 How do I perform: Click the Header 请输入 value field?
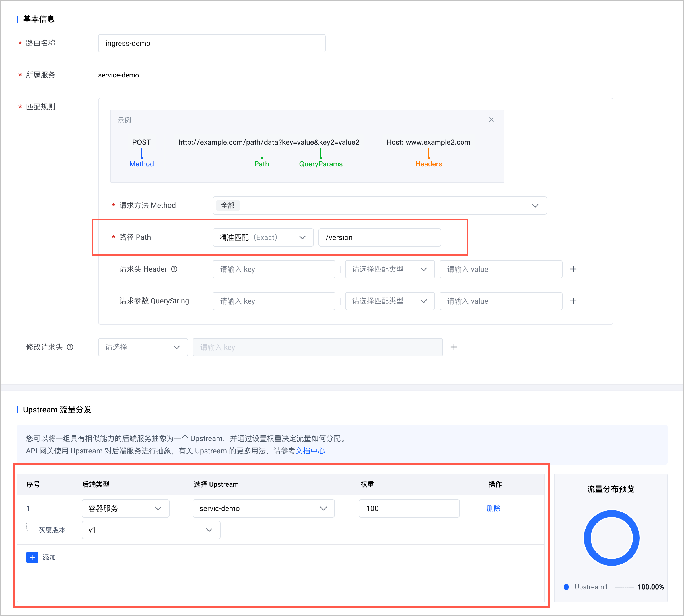(501, 269)
